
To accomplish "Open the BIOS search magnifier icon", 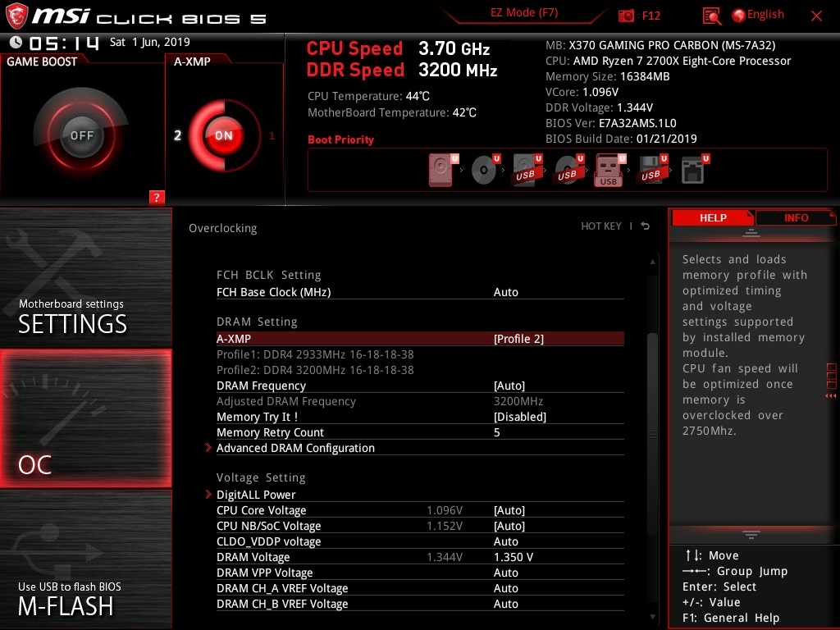I will 711,16.
